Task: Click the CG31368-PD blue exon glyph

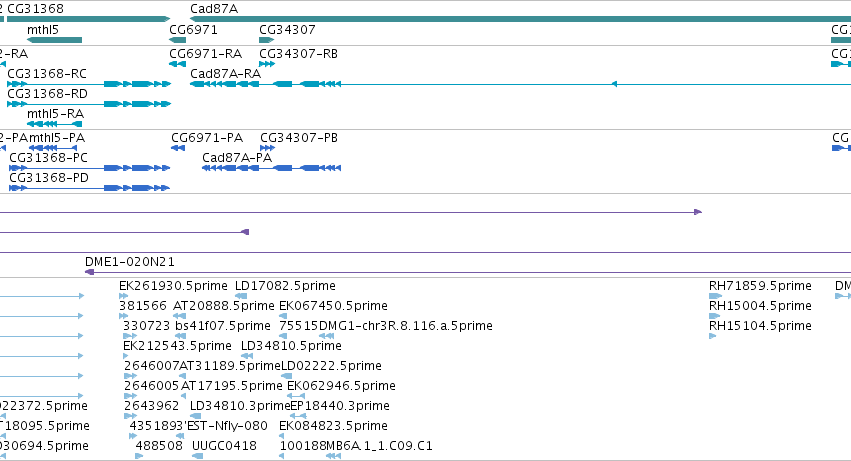Action: [90, 188]
